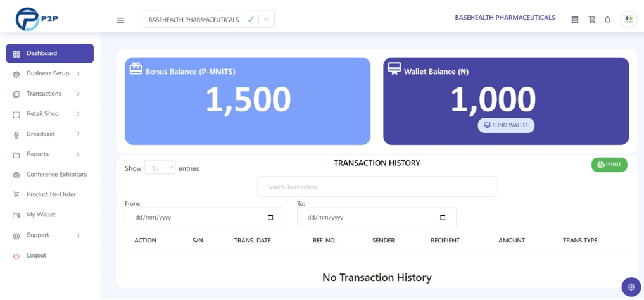The height and width of the screenshot is (300, 644).
Task: Click the ACTION column header
Action: (x=146, y=241)
